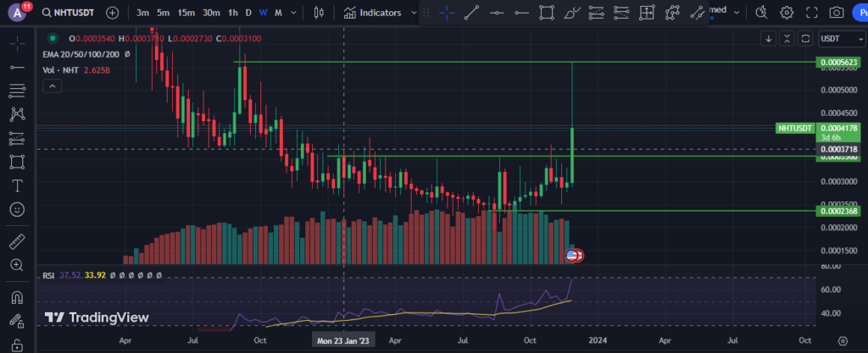Image resolution: width=868 pixels, height=353 pixels.
Task: Open the patterns tool group in left sidebar
Action: pos(17,114)
